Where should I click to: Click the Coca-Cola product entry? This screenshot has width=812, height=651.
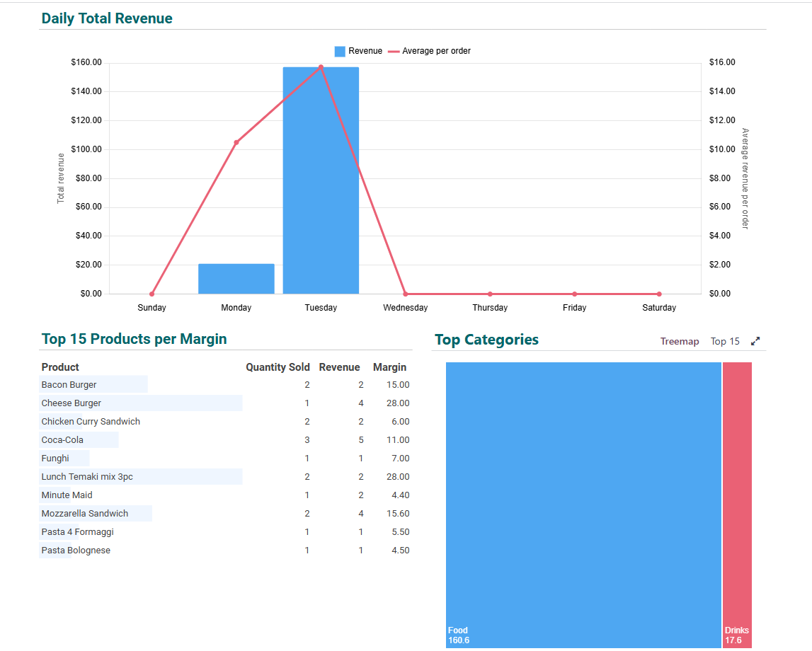[x=62, y=440]
